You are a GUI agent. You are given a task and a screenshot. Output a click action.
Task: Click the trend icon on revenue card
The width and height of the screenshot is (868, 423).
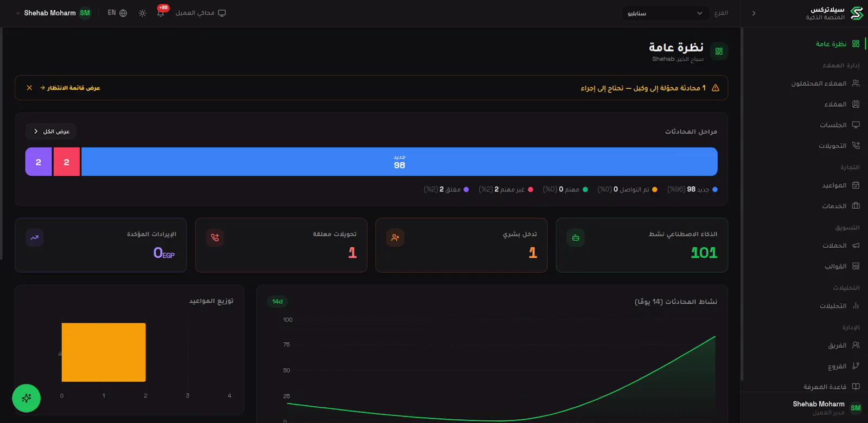point(35,238)
